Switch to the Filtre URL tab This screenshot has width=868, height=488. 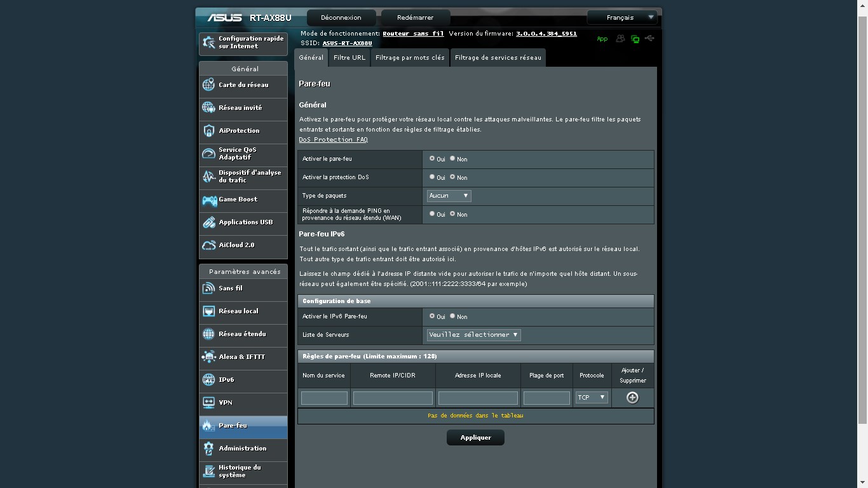click(x=349, y=58)
